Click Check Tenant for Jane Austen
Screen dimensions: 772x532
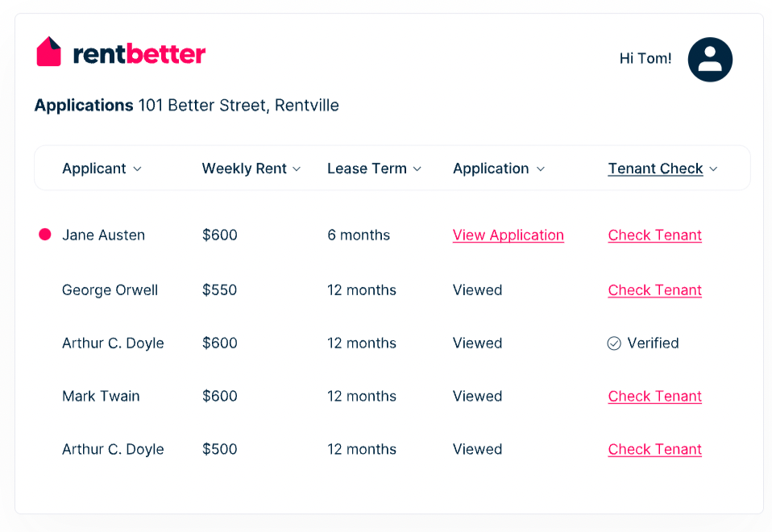655,235
